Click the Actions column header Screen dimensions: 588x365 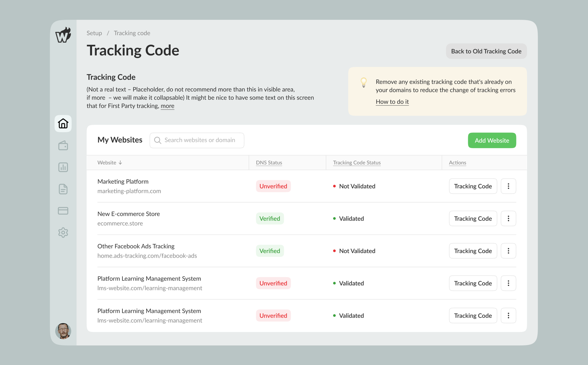[458, 162]
